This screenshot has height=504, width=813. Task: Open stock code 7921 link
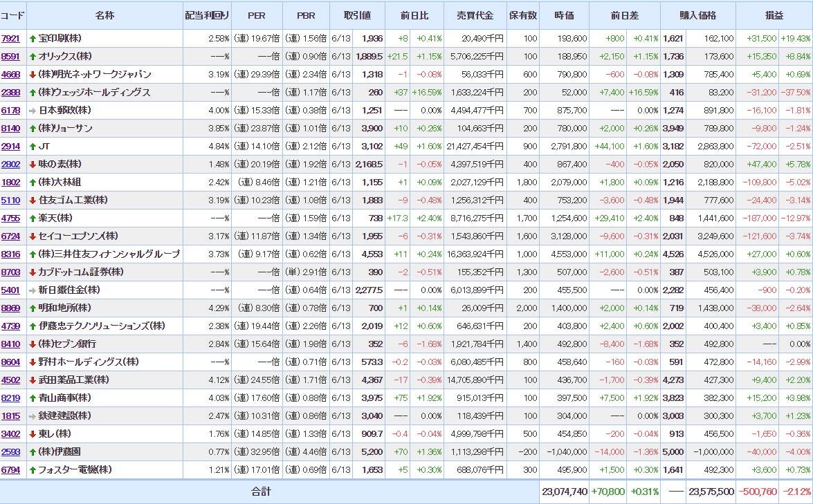coord(11,38)
